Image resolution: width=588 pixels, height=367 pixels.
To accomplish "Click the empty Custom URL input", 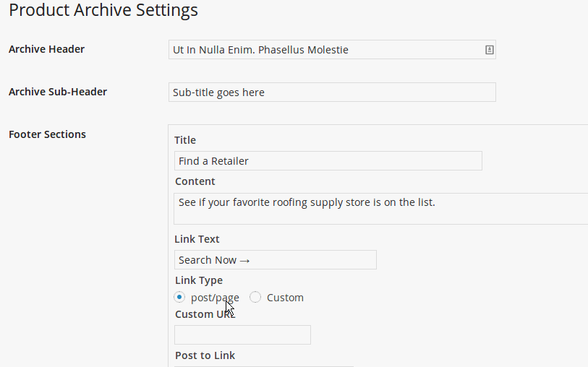I will click(x=242, y=334).
